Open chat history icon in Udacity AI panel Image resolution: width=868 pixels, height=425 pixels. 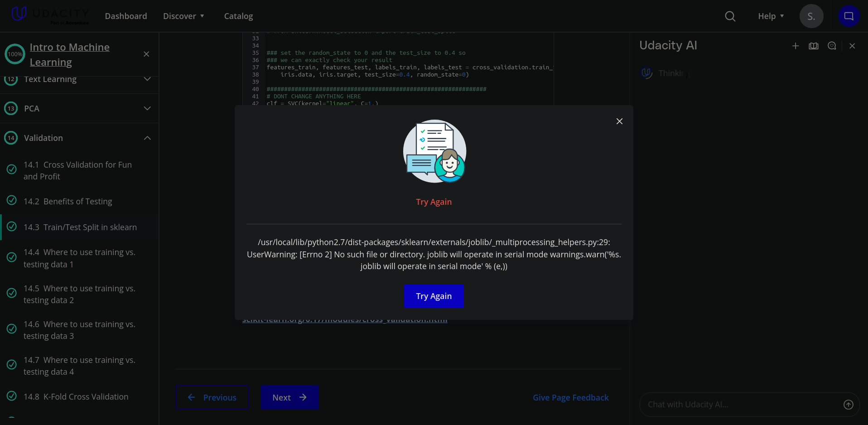(832, 46)
